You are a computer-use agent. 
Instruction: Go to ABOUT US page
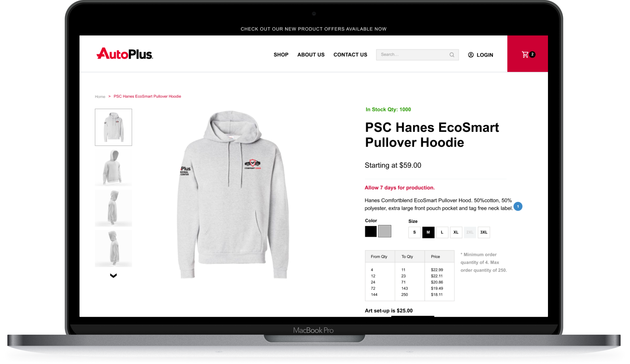(311, 55)
